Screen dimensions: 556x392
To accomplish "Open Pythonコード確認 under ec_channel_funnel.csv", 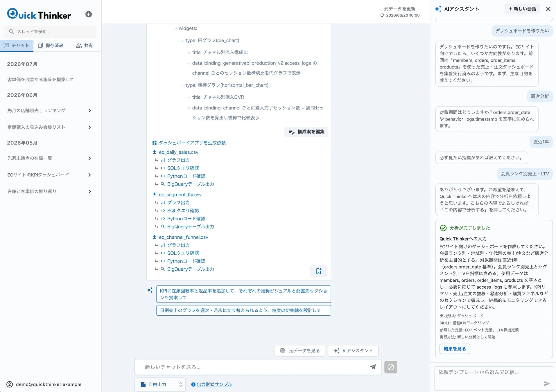I will [x=186, y=261].
